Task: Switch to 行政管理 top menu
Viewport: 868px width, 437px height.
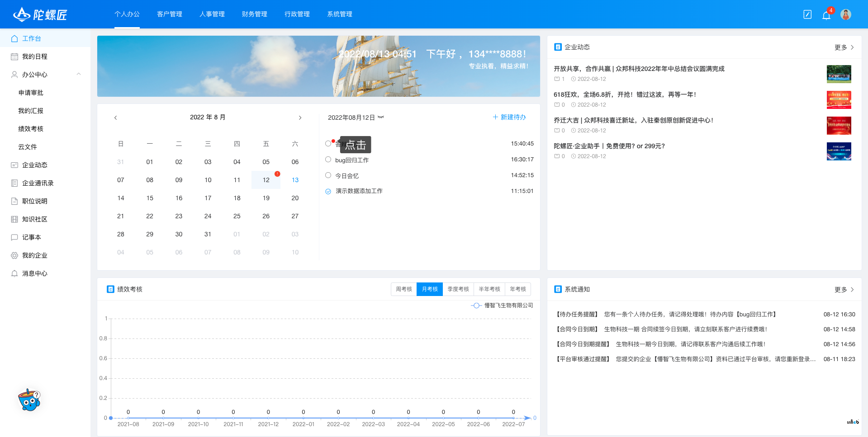Action: click(297, 14)
